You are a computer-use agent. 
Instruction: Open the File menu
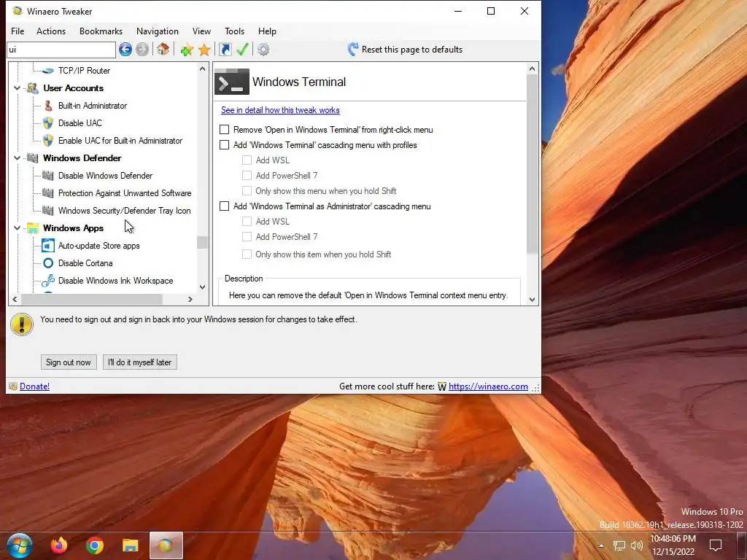[18, 31]
